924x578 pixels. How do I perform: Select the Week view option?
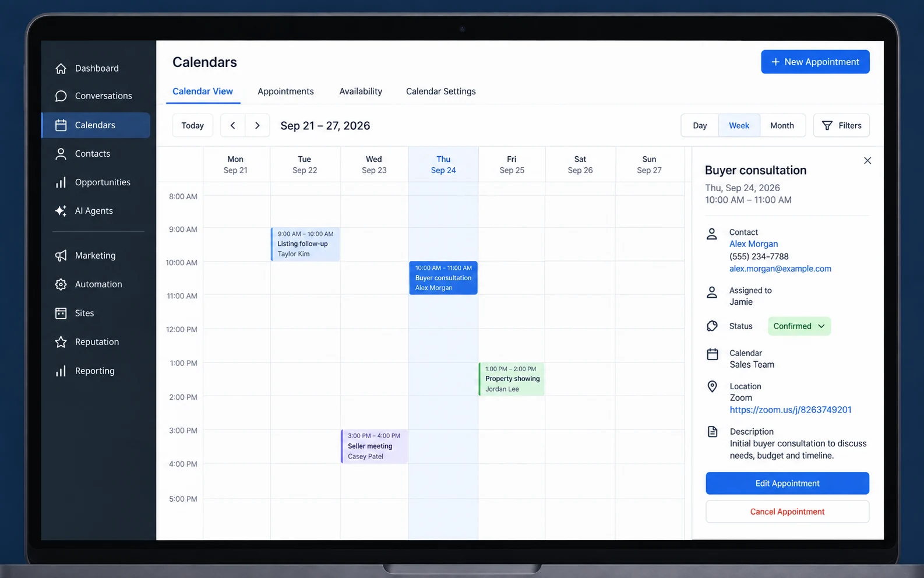click(739, 125)
